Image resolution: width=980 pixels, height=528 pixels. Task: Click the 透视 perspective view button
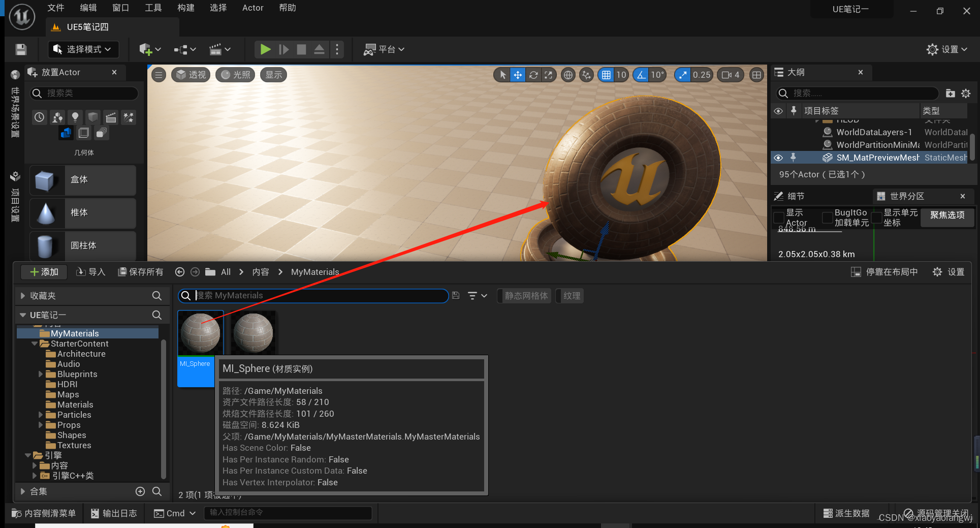coord(191,75)
